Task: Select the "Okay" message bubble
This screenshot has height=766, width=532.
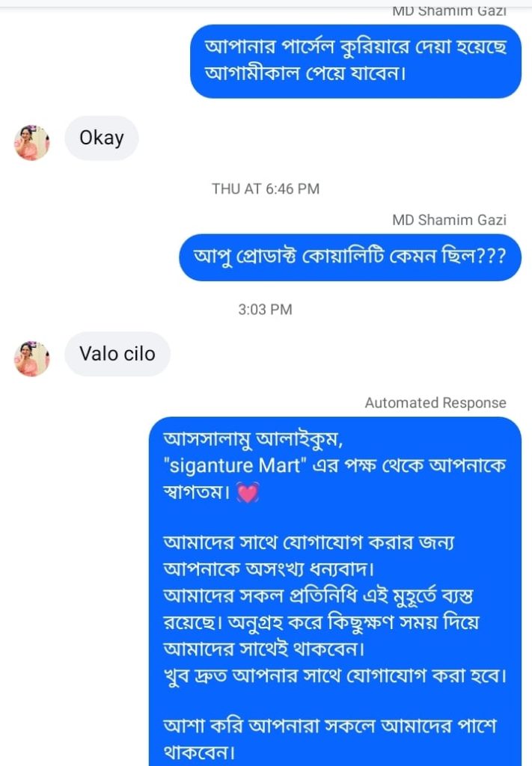Action: 102,138
